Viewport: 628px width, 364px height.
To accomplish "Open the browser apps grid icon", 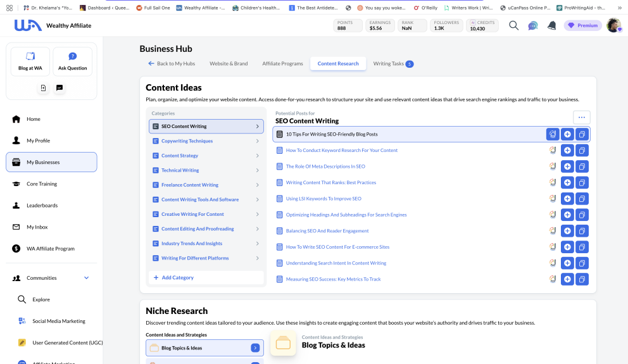I will pyautogui.click(x=9, y=8).
